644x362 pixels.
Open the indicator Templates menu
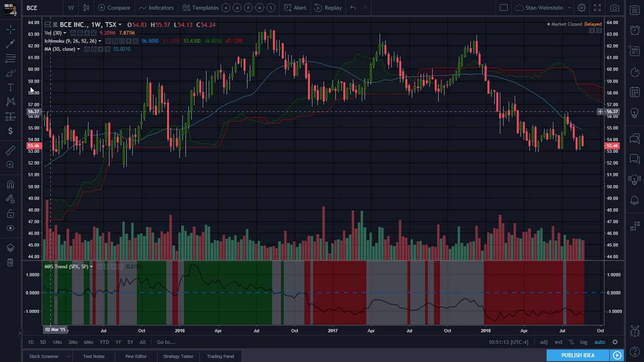pyautogui.click(x=200, y=8)
